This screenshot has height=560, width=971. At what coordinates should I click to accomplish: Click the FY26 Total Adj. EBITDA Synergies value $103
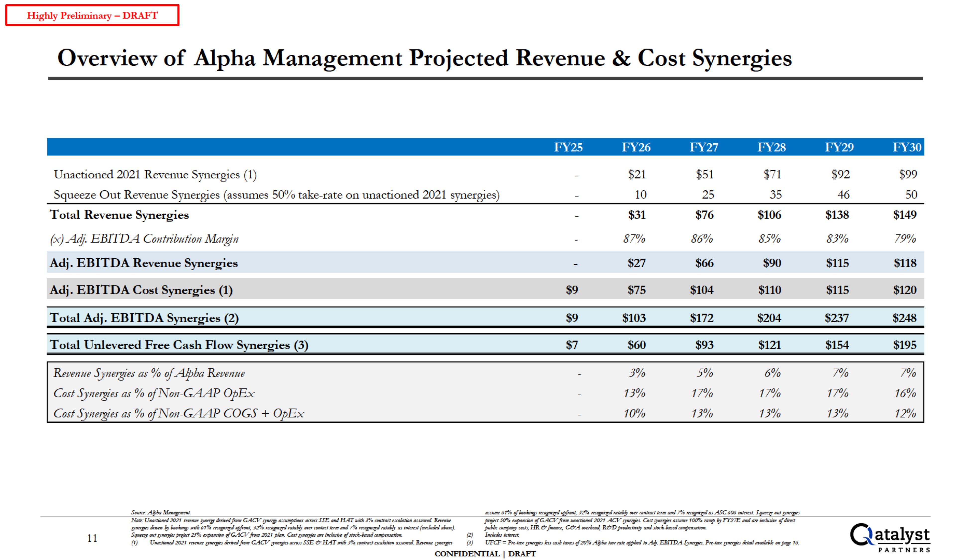point(634,318)
